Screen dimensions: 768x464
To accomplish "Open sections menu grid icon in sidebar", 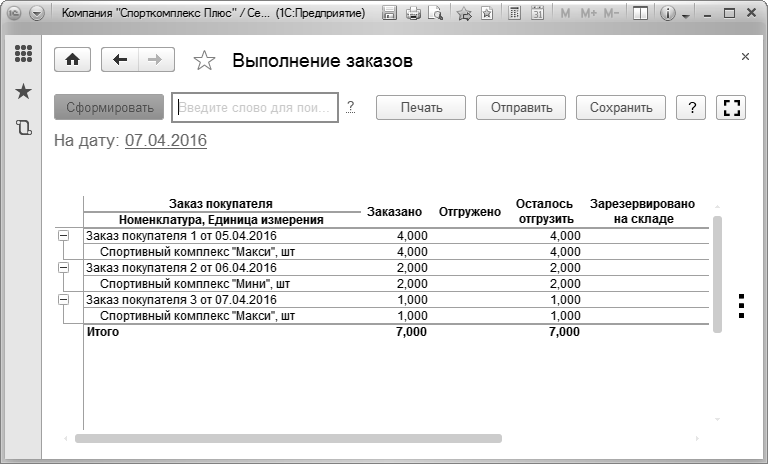I will point(24,53).
